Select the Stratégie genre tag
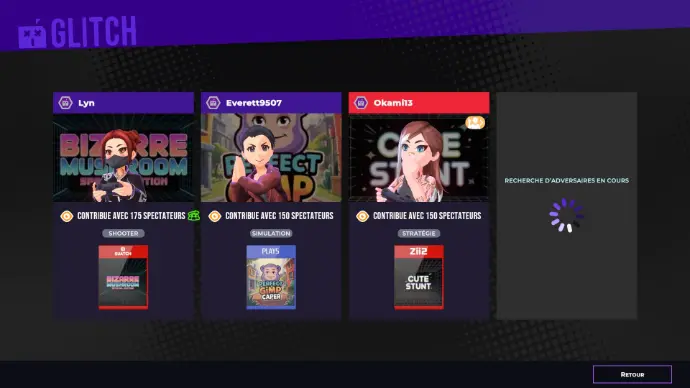This screenshot has height=388, width=690. click(419, 233)
